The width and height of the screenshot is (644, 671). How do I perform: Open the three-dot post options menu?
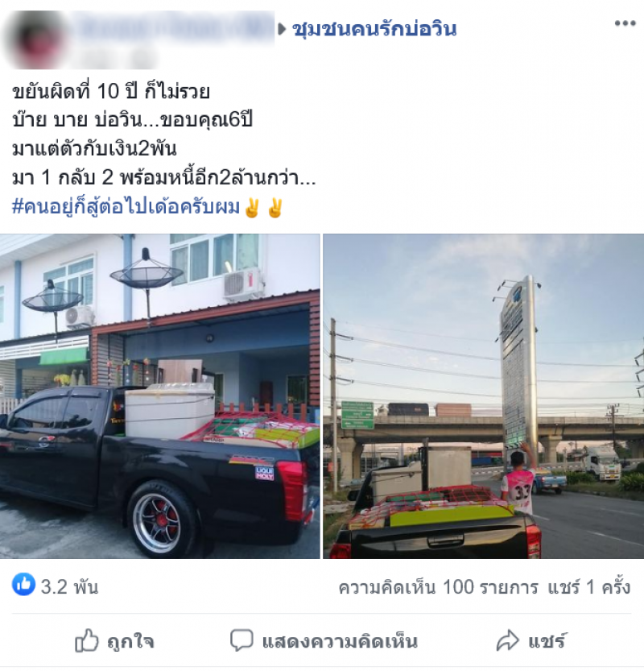(625, 23)
